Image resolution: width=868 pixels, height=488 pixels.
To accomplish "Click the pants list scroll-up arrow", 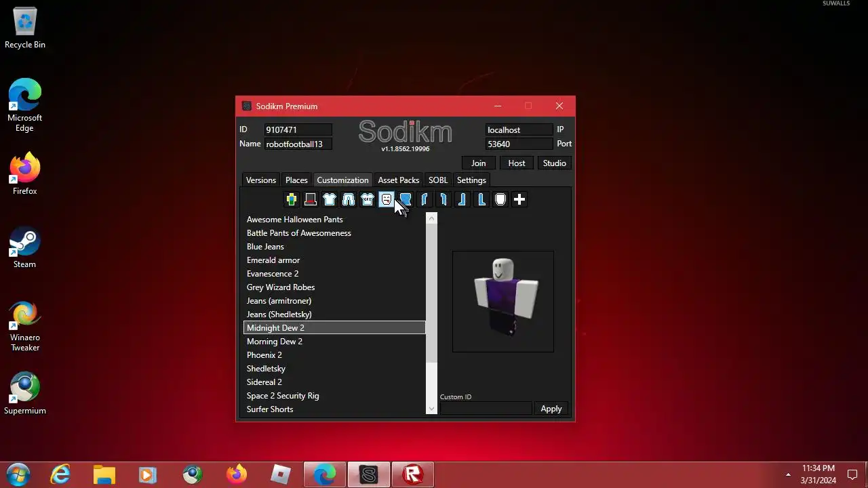I will (431, 218).
